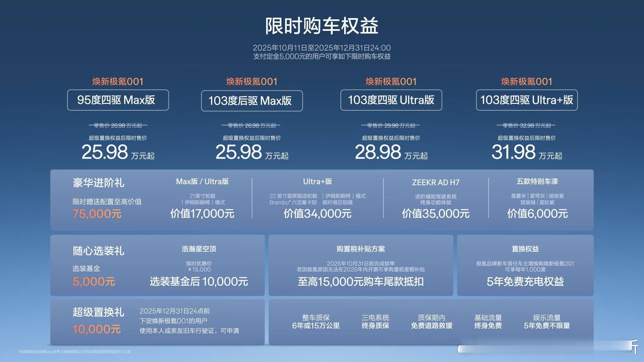The image size is (644, 362).
Task: Click the 限时购车权益 main title
Action: [x=322, y=26]
